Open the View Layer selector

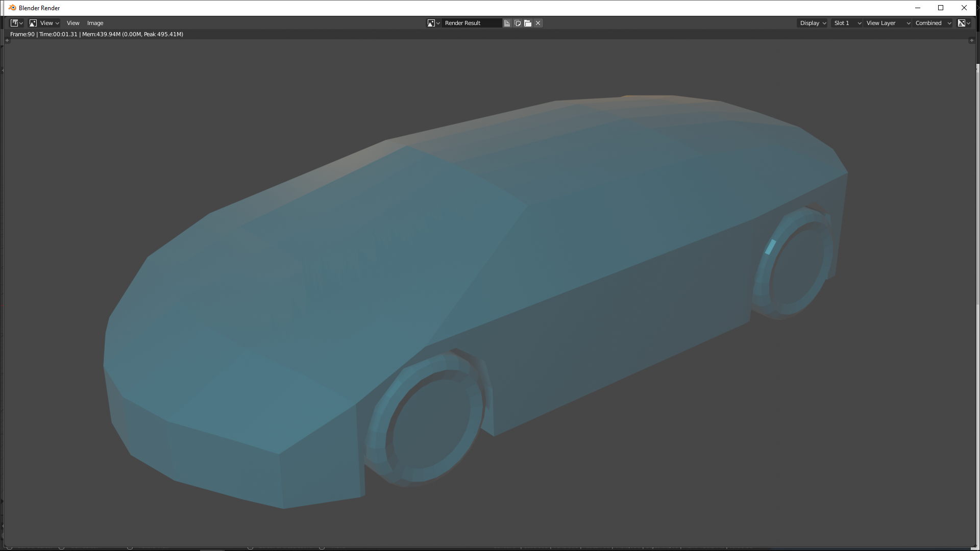[888, 23]
